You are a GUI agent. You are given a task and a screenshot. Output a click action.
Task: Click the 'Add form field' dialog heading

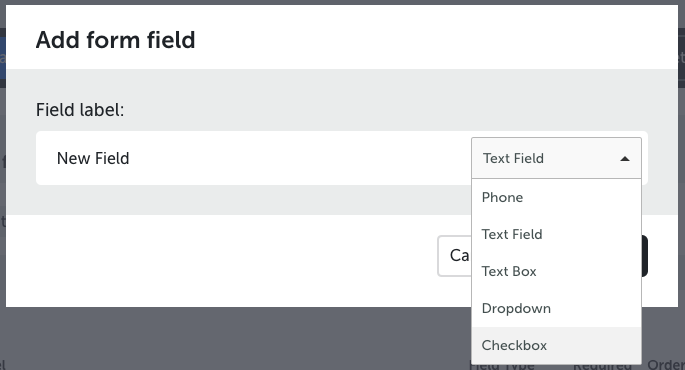pos(115,40)
